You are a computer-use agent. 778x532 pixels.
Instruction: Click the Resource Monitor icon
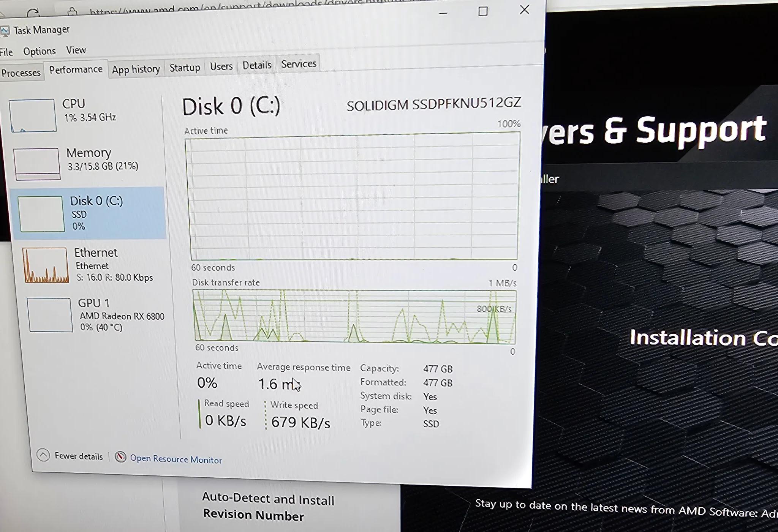point(120,457)
